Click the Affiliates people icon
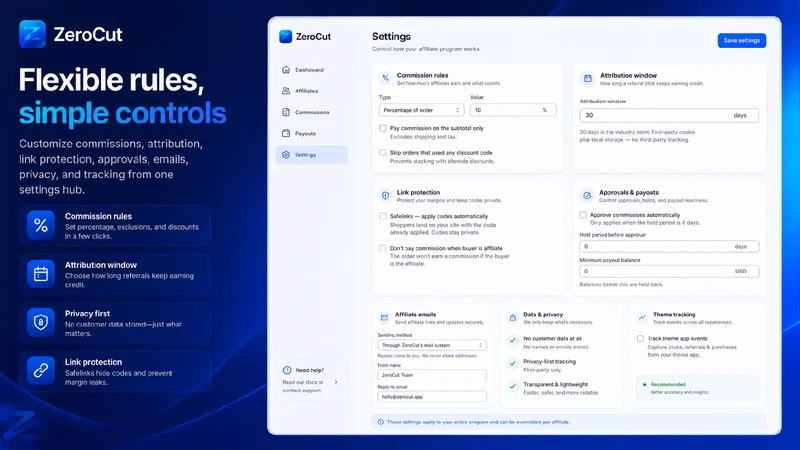The height and width of the screenshot is (450, 800). [286, 91]
